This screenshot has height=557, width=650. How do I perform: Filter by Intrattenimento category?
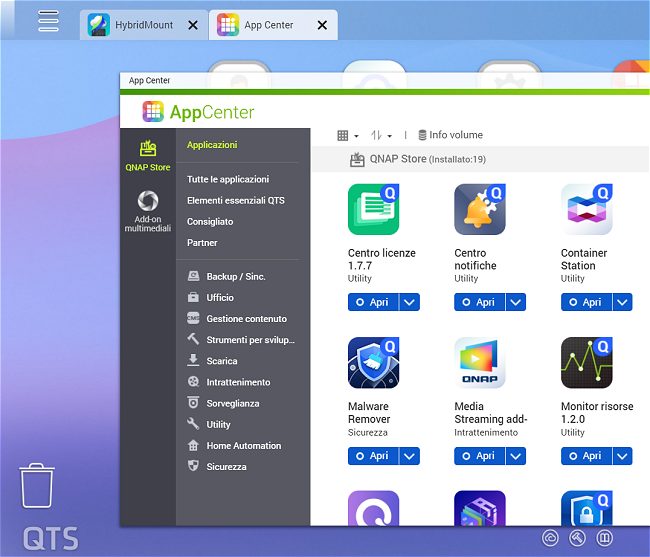(229, 382)
